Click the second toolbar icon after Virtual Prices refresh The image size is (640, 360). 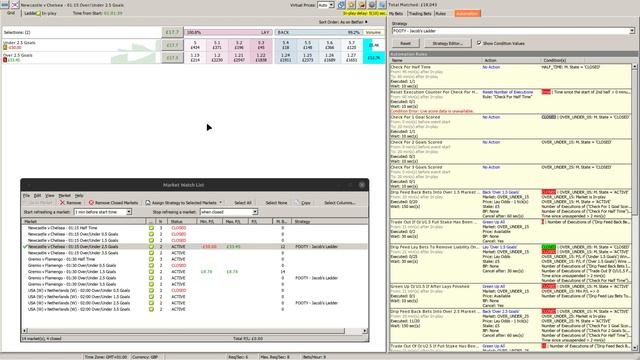(x=351, y=5)
